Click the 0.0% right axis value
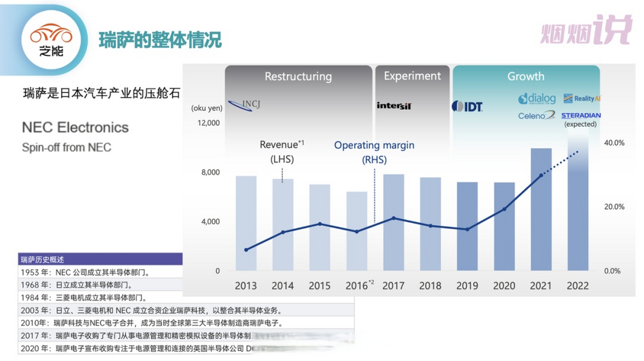The width and height of the screenshot is (644, 361). coord(612,271)
